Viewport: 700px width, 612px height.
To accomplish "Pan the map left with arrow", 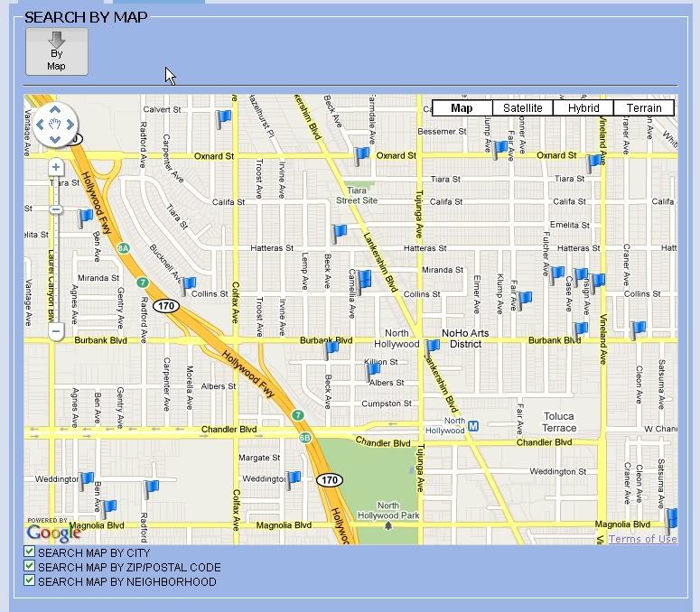I will pos(40,125).
